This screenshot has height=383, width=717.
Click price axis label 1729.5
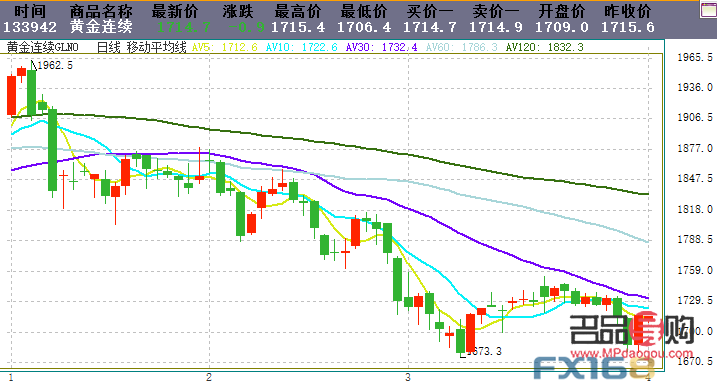[695, 300]
